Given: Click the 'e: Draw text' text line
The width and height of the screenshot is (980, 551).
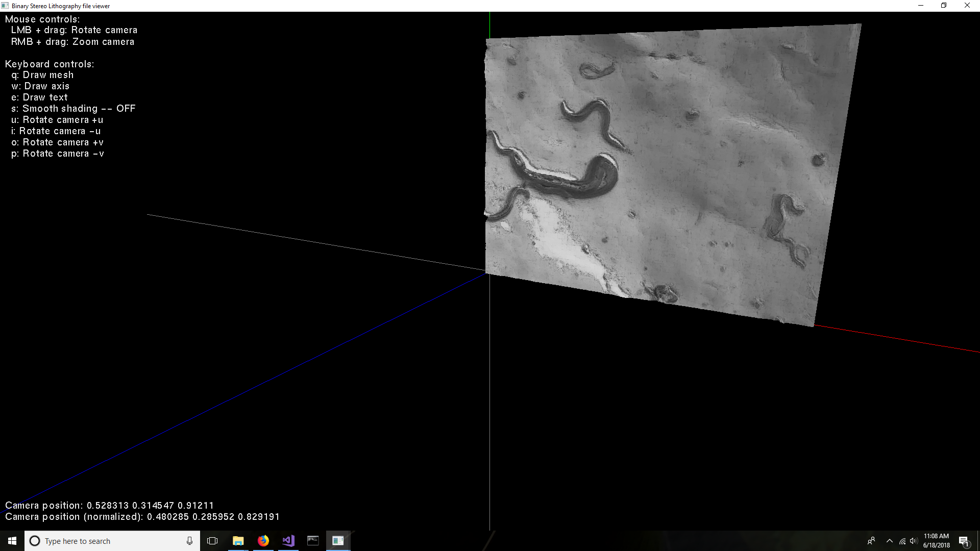Looking at the screenshot, I should click(x=39, y=97).
